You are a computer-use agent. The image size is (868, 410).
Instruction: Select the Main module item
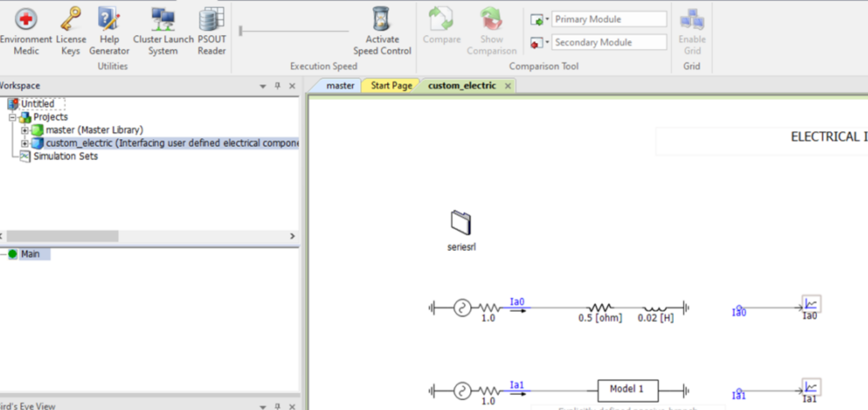[30, 254]
